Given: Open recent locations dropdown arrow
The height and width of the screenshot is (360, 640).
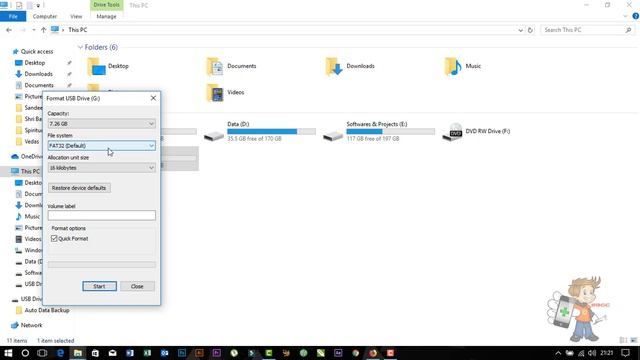Looking at the screenshot, I should click(33, 30).
